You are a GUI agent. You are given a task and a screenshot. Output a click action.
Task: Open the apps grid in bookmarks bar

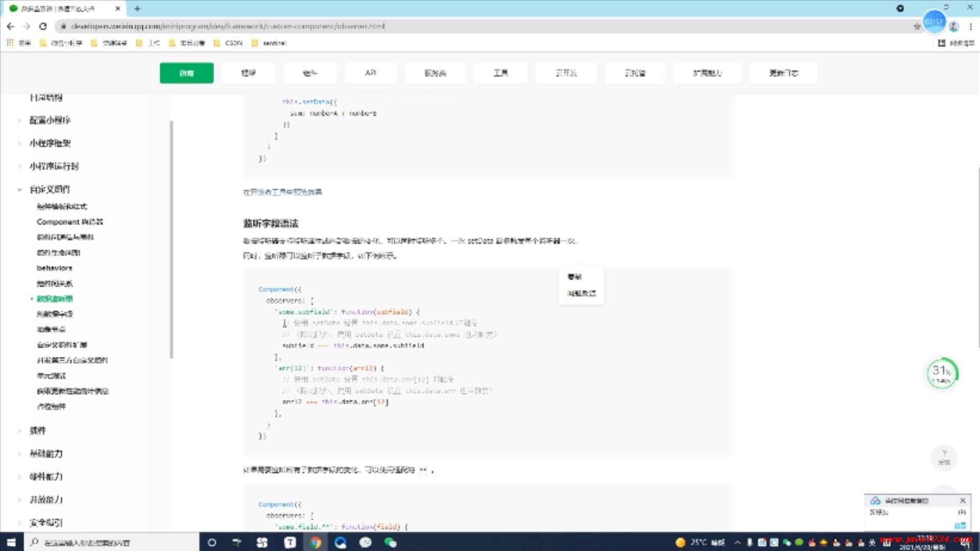(10, 43)
